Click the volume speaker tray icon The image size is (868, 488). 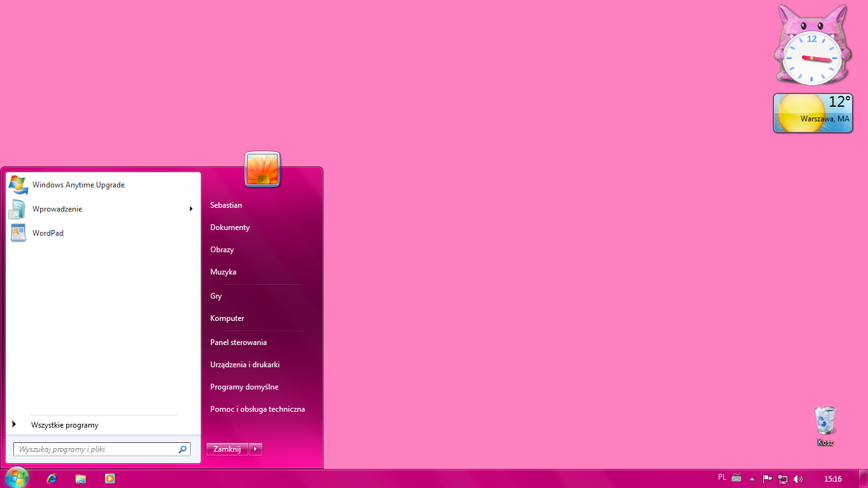[x=798, y=479]
